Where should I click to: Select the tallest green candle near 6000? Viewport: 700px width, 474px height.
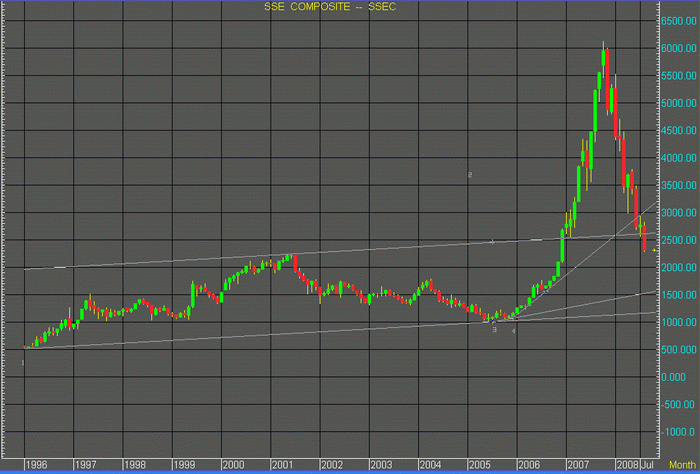tap(603, 59)
